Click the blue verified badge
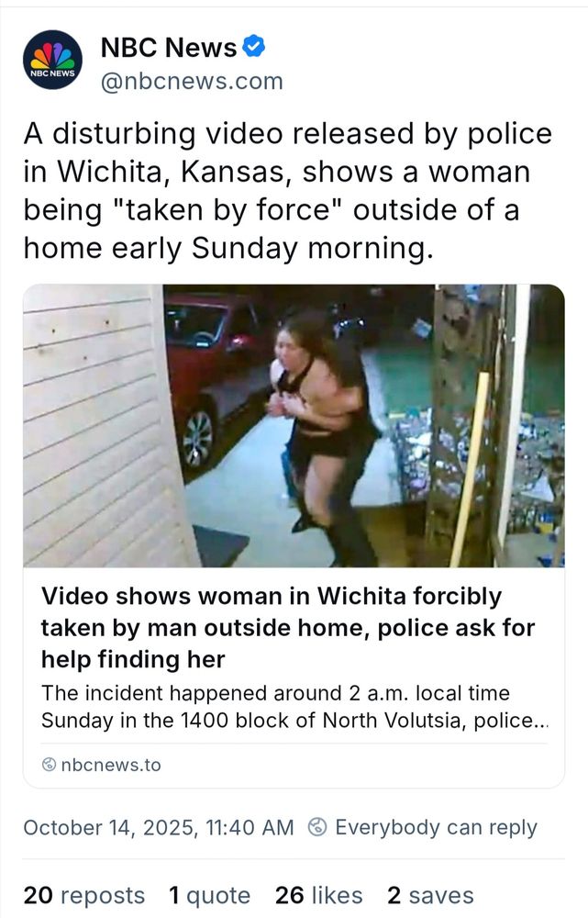Image resolution: width=588 pixels, height=918 pixels. 253,46
